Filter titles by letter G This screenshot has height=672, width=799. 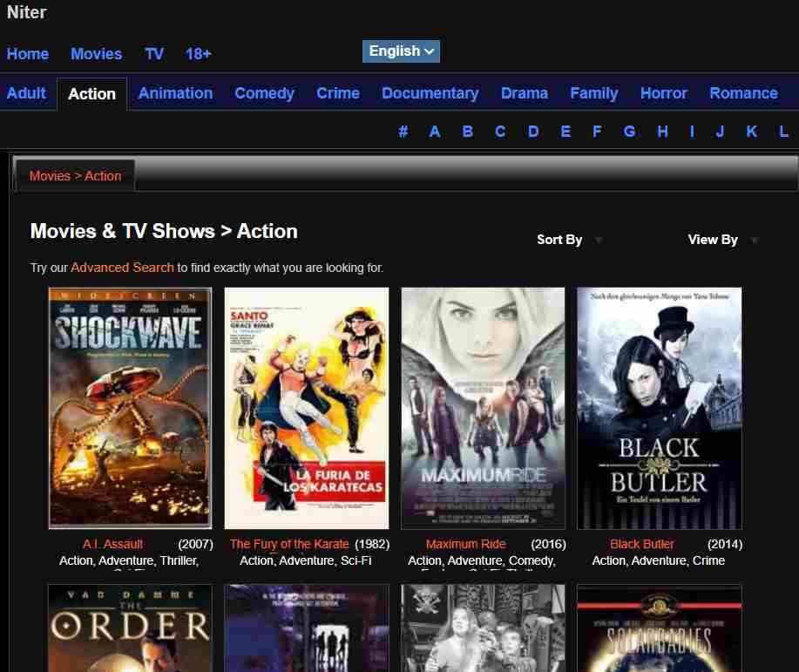(629, 132)
